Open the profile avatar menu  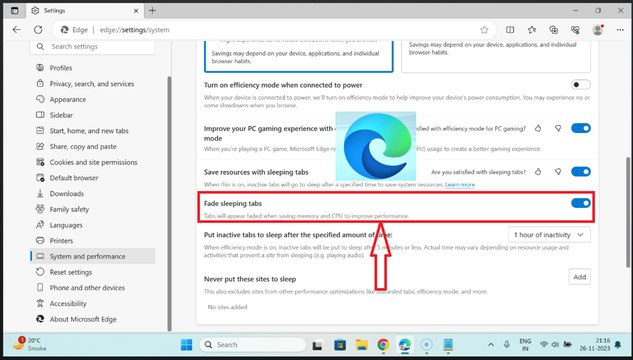(597, 29)
